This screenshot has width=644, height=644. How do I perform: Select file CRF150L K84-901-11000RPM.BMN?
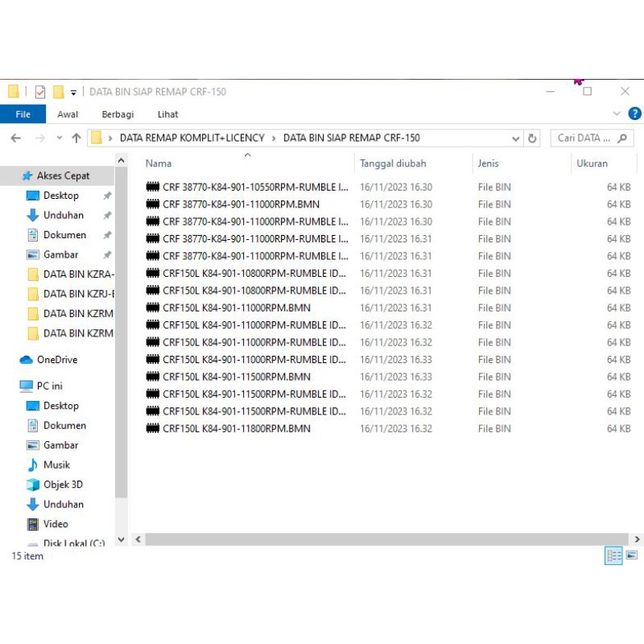(236, 308)
